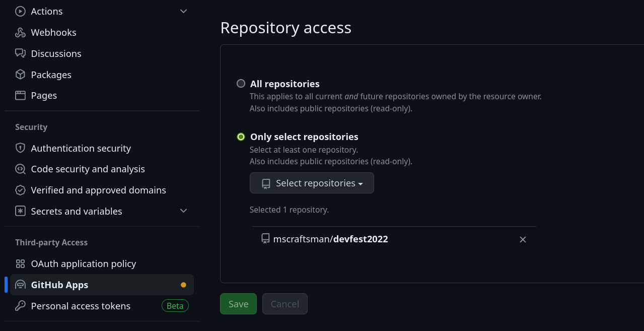
Task: Click the green Save button
Action: (x=238, y=304)
